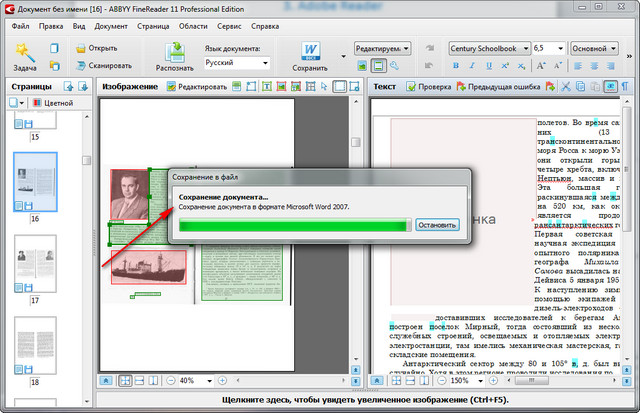Click text pane horizontal scrollbar thumb
640x413 pixels.
[532, 381]
